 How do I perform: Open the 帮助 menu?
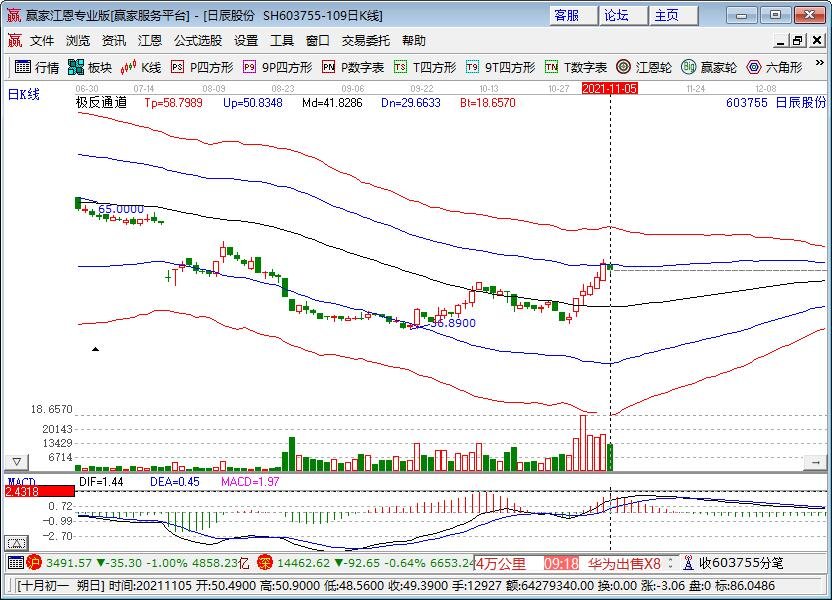coord(414,41)
